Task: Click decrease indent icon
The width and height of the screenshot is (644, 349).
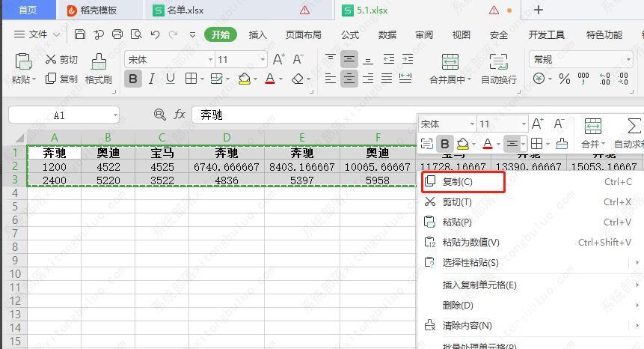Action: coord(388,59)
